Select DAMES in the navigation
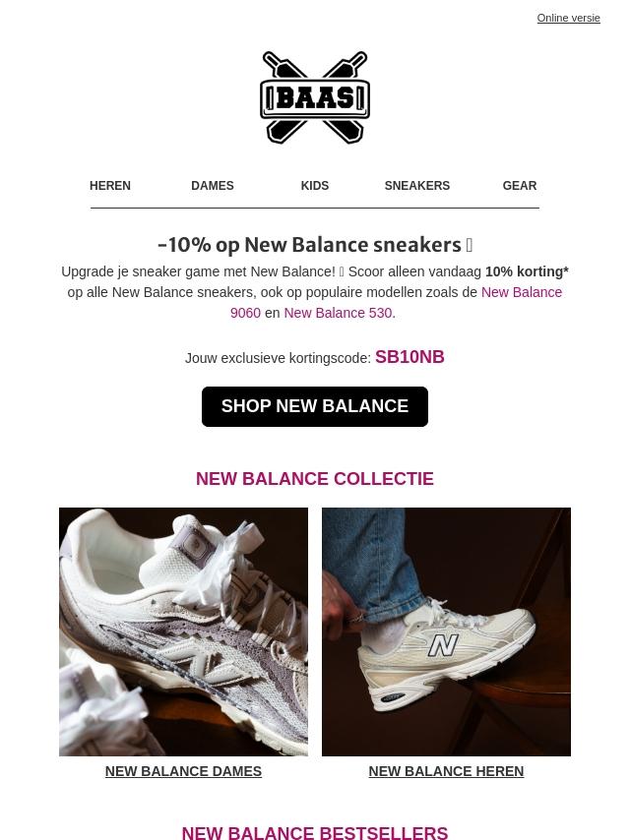The height and width of the screenshot is (840, 630). [213, 185]
